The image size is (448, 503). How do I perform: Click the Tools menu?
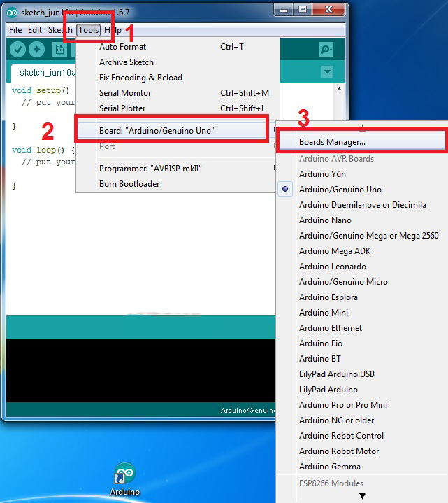click(89, 30)
